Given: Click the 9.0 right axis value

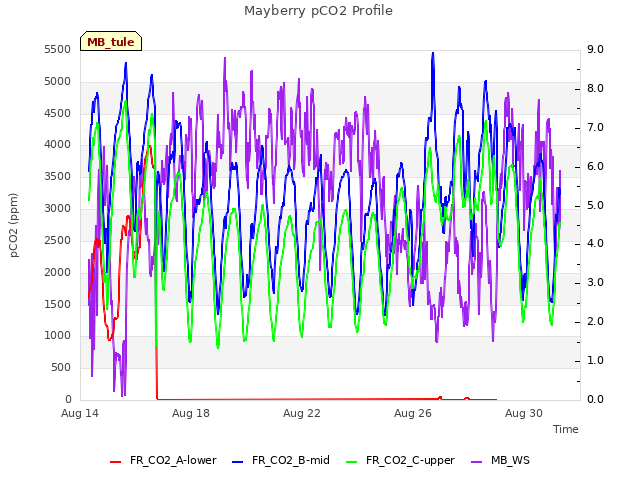Looking at the screenshot, I should pyautogui.click(x=596, y=49).
